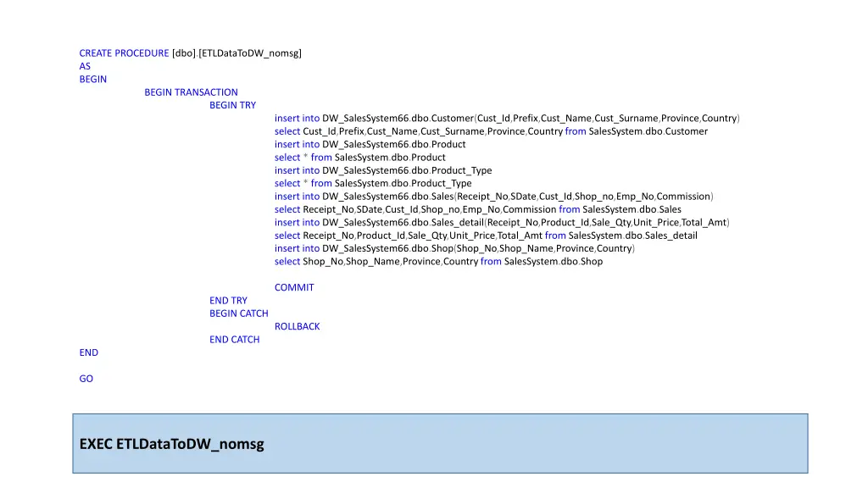Screen dimensions: 868x488
Task: Click insert into DW_SalesSystem66.dbo.Product_Type line
Action: tap(383, 170)
